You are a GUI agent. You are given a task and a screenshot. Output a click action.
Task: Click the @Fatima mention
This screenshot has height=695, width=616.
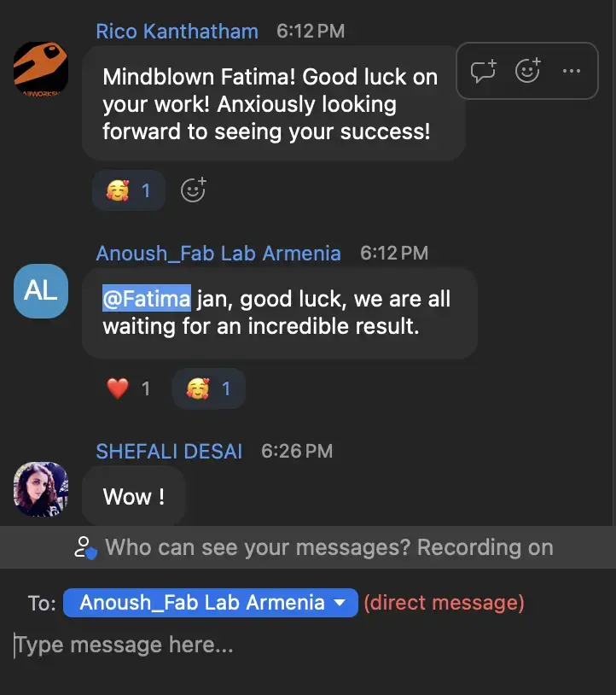click(147, 298)
